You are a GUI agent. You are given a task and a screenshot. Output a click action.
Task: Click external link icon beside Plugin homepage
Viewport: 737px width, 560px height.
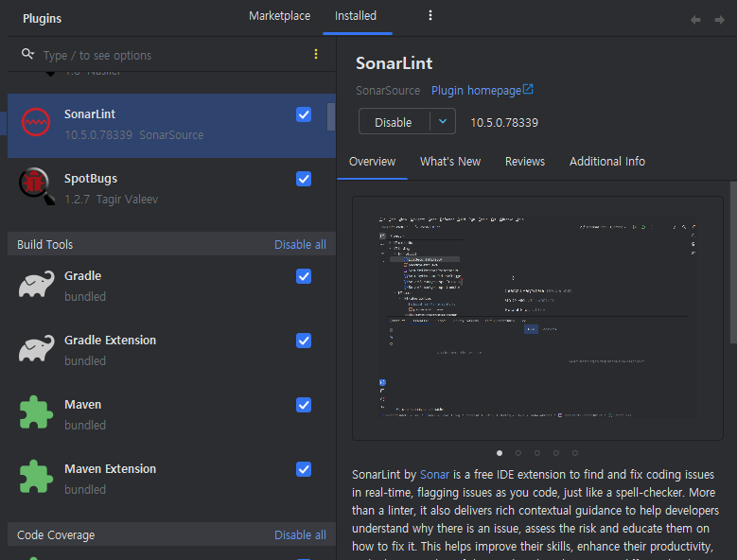528,89
